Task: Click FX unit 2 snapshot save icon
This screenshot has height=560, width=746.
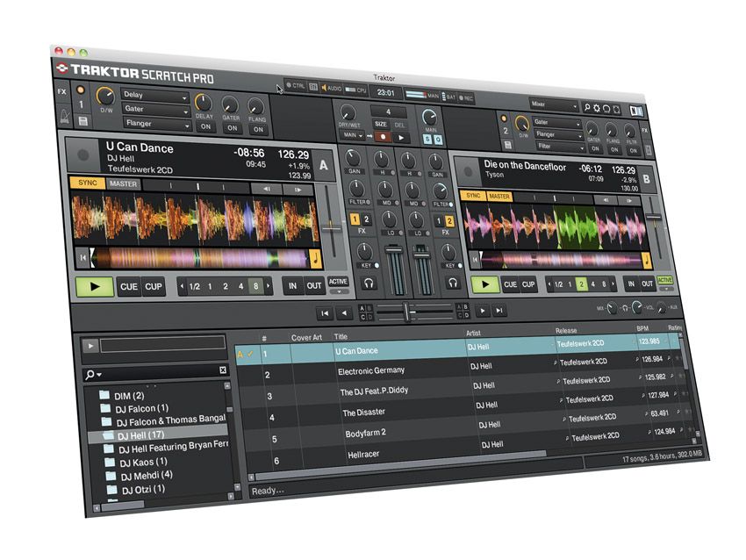Action: 507,145
